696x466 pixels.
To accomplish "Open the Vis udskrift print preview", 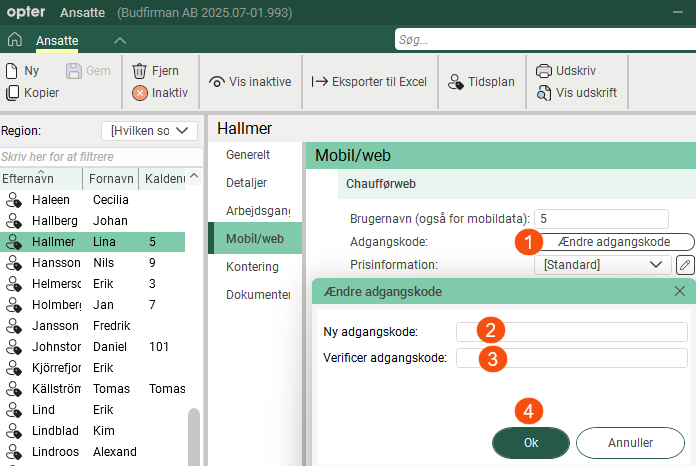I will (576, 93).
